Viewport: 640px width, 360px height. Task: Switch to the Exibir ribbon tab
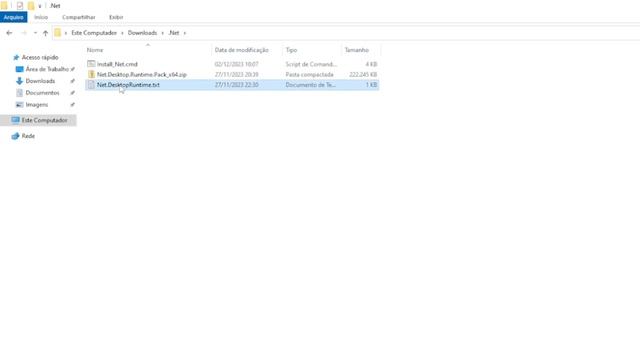(x=116, y=17)
